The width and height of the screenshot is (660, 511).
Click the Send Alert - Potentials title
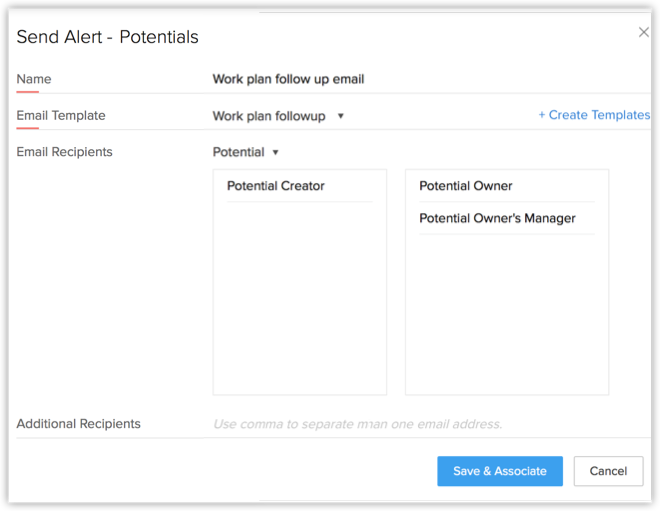(107, 37)
